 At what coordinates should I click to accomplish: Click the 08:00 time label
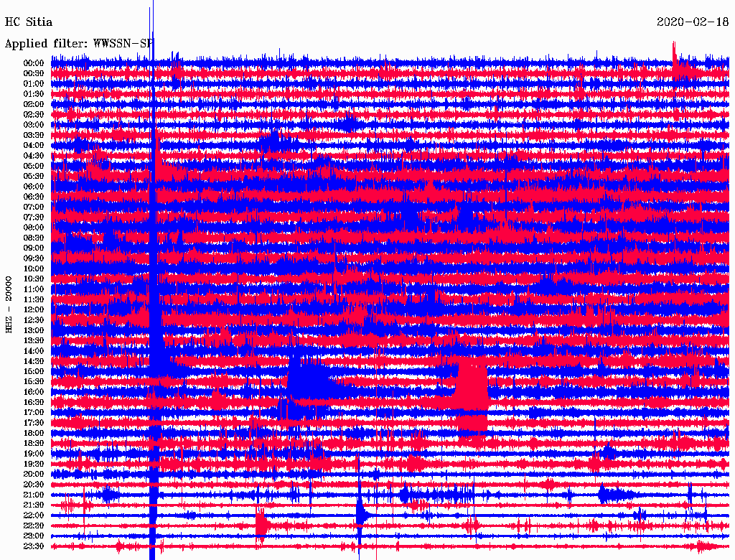click(34, 228)
